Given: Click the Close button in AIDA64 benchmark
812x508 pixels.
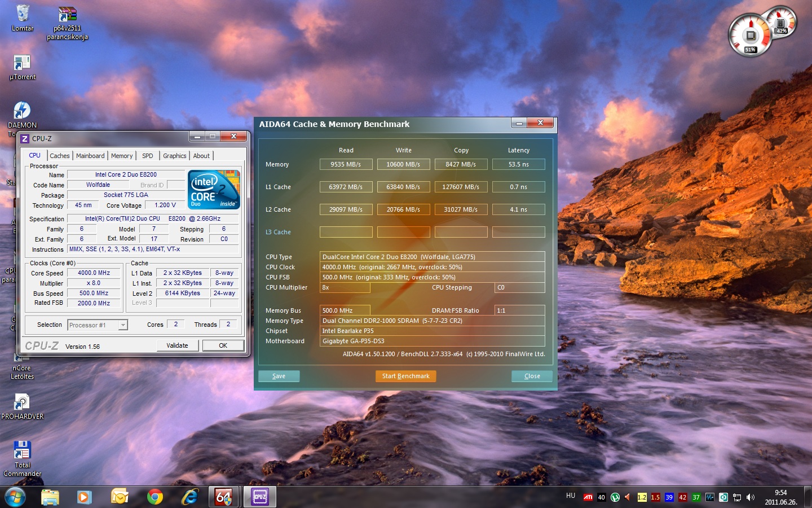Looking at the screenshot, I should pos(532,376).
